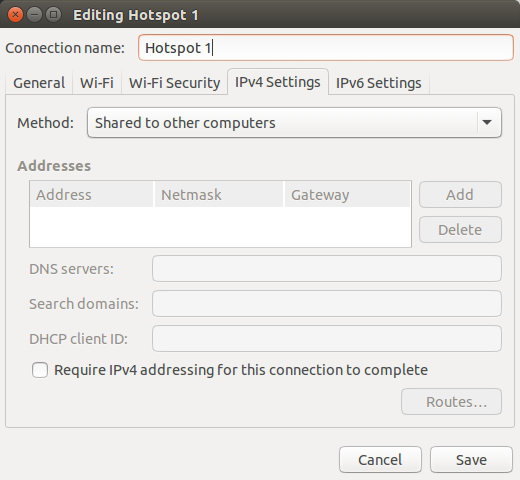The width and height of the screenshot is (520, 480).
Task: Close the Editing Hotspot 1 window
Action: click(15, 15)
